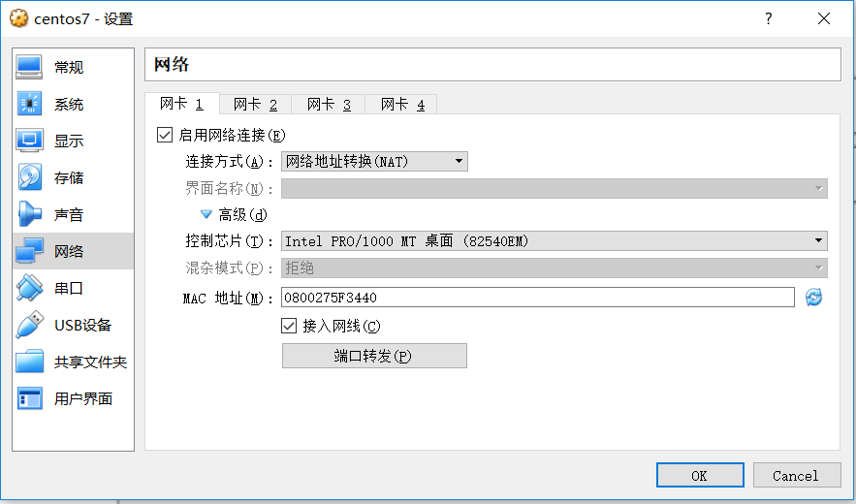Screen dimensions: 856x504
Task: Click the 网络 page heading
Action: [172, 64]
